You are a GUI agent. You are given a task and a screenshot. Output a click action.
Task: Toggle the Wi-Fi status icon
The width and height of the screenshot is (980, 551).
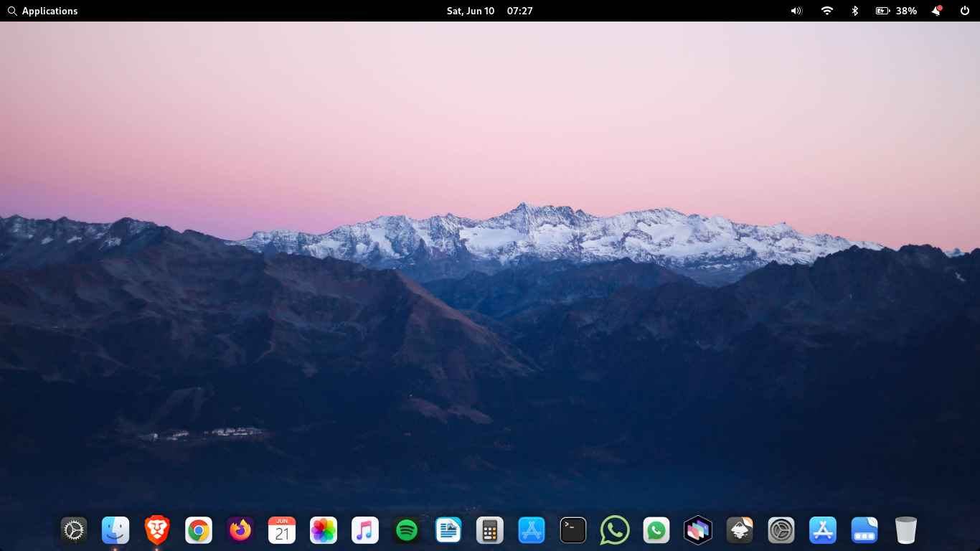826,11
